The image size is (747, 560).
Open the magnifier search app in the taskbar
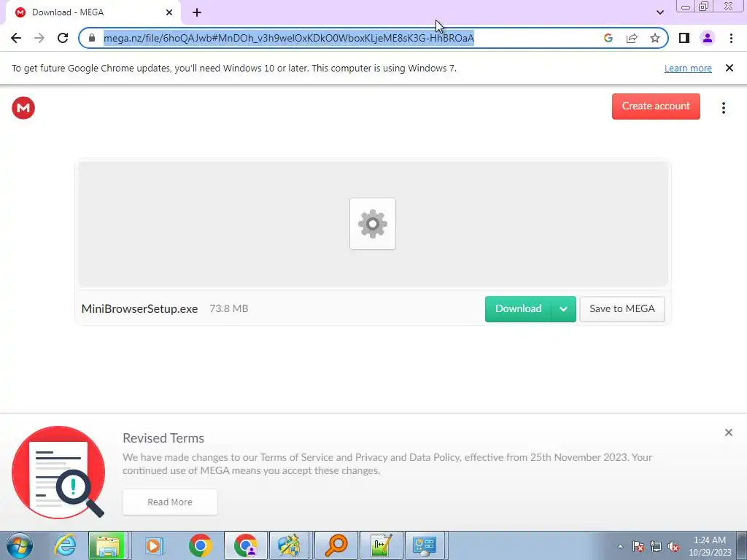click(x=336, y=545)
